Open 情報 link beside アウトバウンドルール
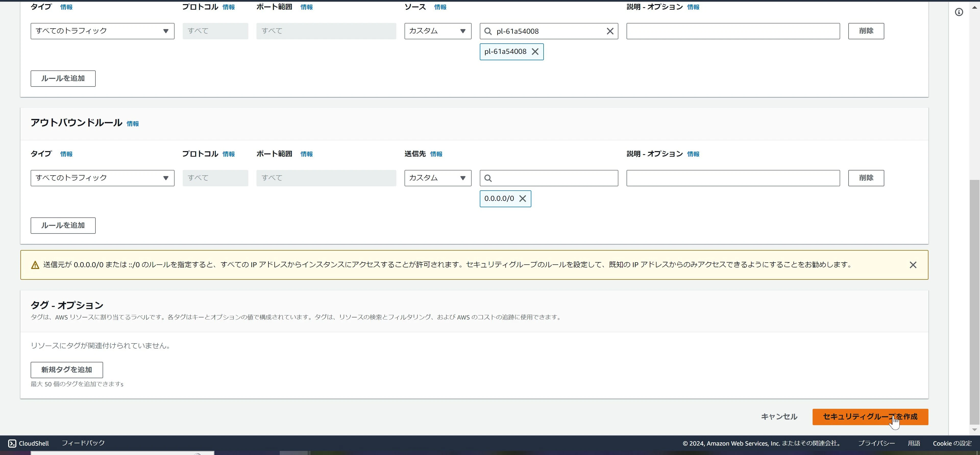 click(x=132, y=124)
